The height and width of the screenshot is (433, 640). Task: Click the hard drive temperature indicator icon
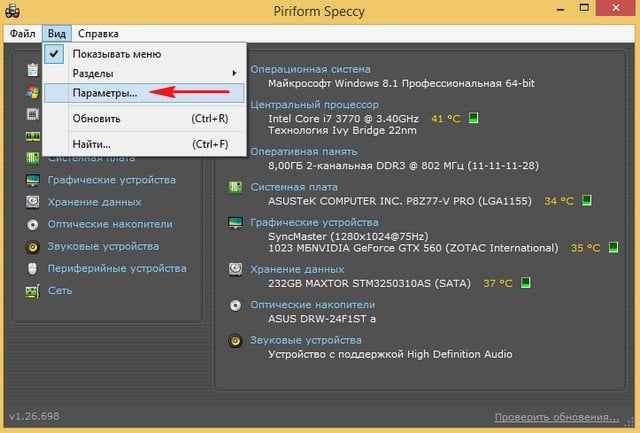tap(526, 282)
